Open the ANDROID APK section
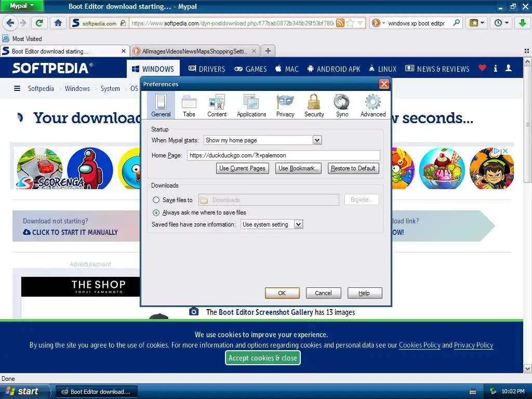The height and width of the screenshot is (399, 532). click(x=334, y=69)
